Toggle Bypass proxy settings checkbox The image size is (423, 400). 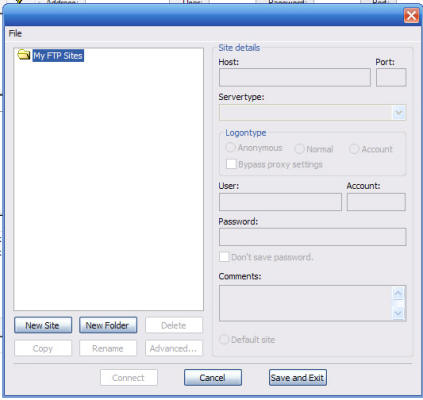tap(231, 164)
